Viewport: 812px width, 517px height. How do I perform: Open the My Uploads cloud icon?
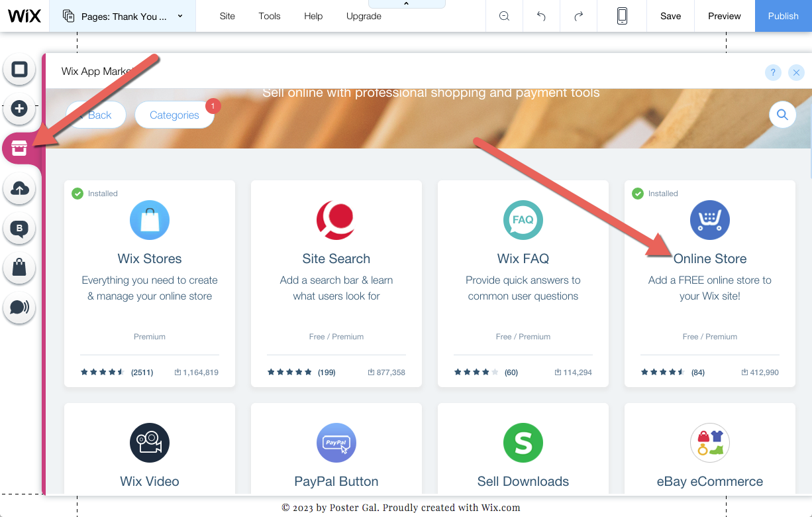[19, 189]
